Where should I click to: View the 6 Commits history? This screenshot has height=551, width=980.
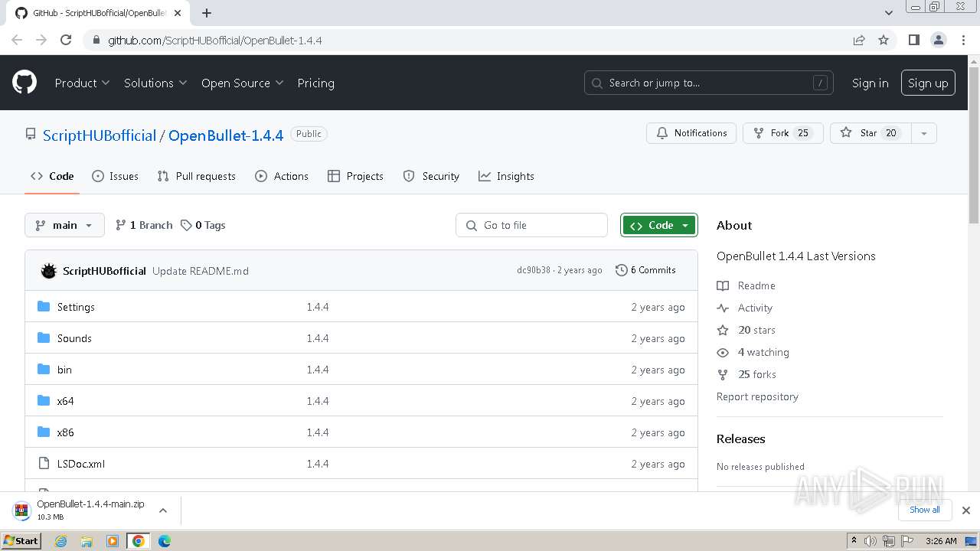(x=645, y=270)
